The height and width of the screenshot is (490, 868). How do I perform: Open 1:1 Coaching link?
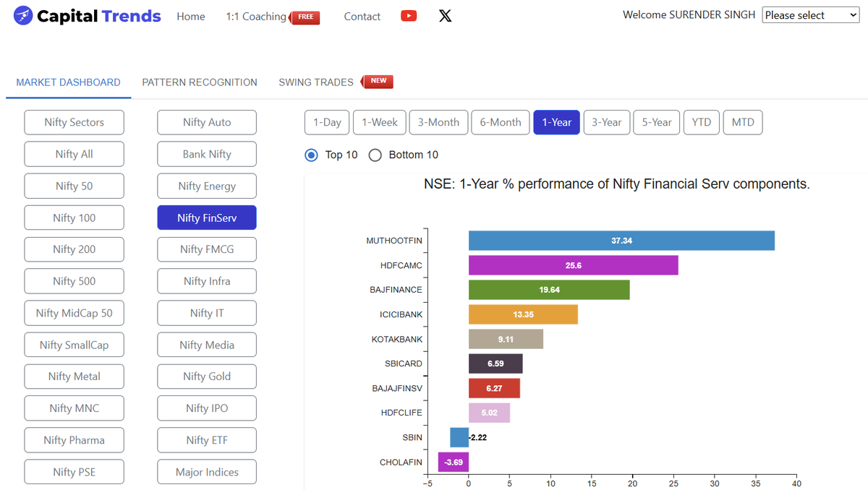tap(256, 17)
